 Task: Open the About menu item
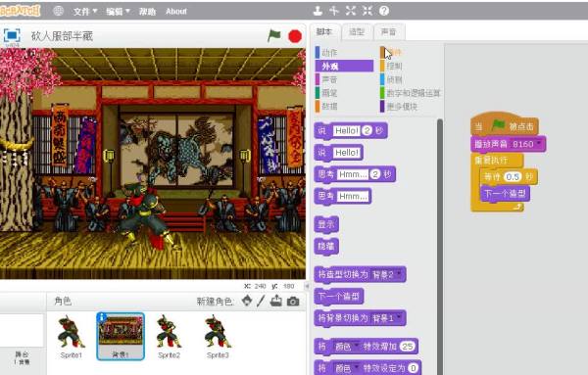(175, 12)
